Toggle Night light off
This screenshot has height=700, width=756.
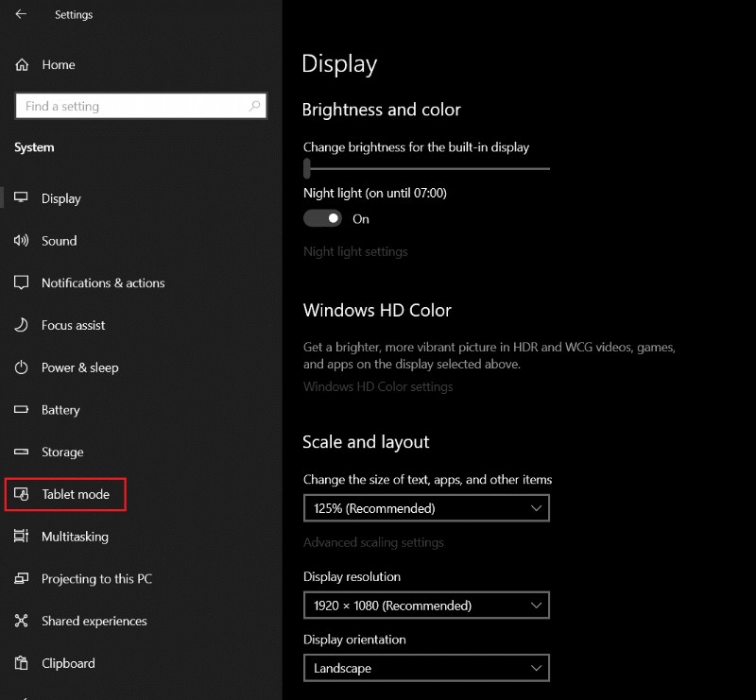click(x=322, y=218)
